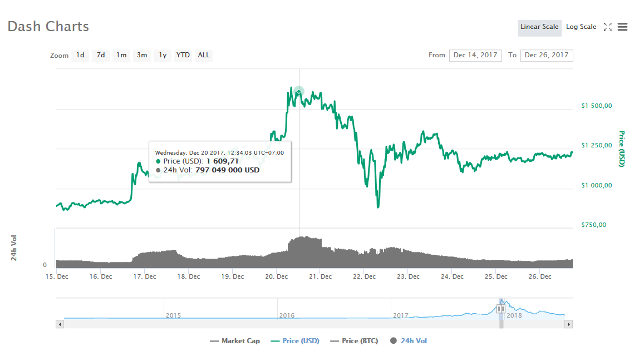Click the 24h Vol axis title
Image resolution: width=644 pixels, height=351 pixels.
coord(14,248)
